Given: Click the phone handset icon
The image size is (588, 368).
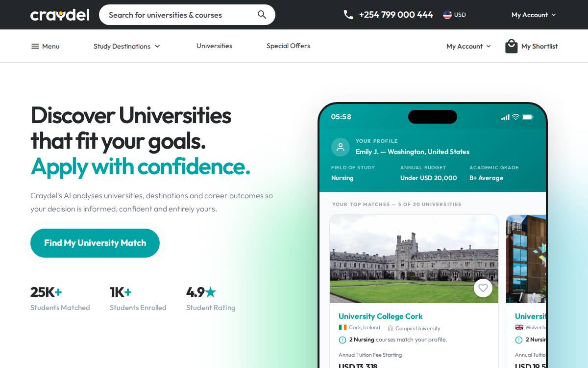Looking at the screenshot, I should tap(348, 15).
